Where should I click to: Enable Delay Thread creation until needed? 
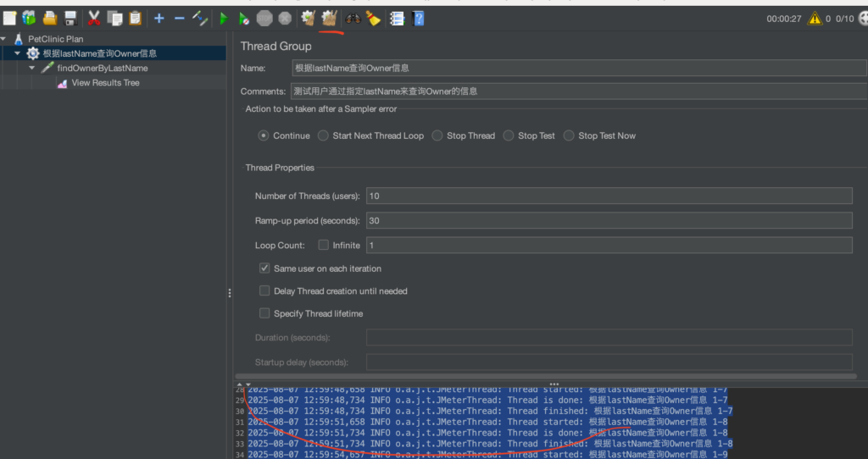tap(264, 290)
